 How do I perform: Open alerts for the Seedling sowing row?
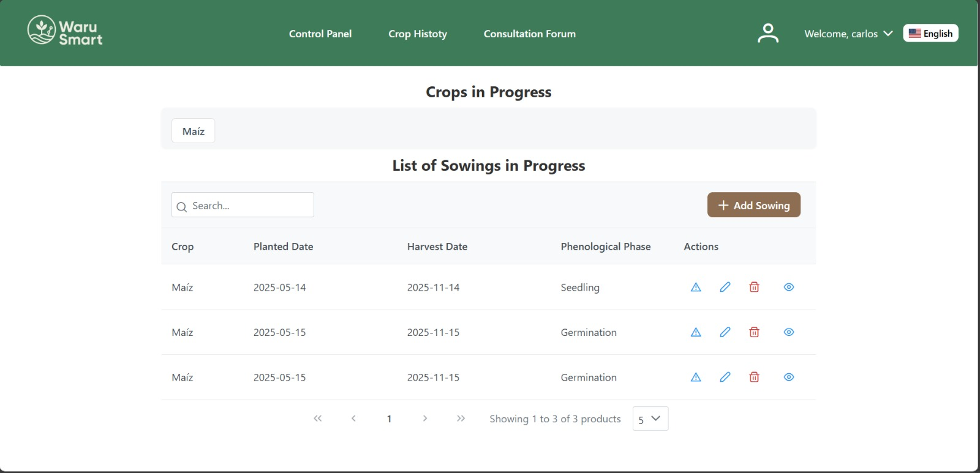point(696,287)
